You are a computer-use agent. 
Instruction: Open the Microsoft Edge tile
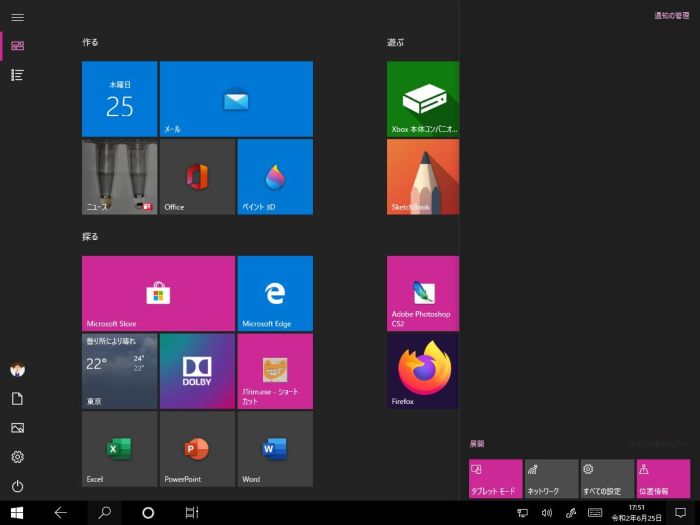275,293
